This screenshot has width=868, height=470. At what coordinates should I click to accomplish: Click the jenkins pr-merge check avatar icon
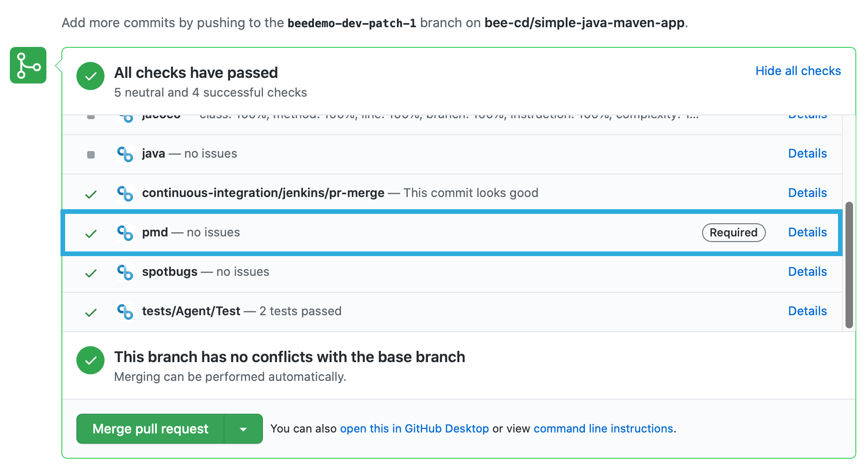tap(125, 193)
